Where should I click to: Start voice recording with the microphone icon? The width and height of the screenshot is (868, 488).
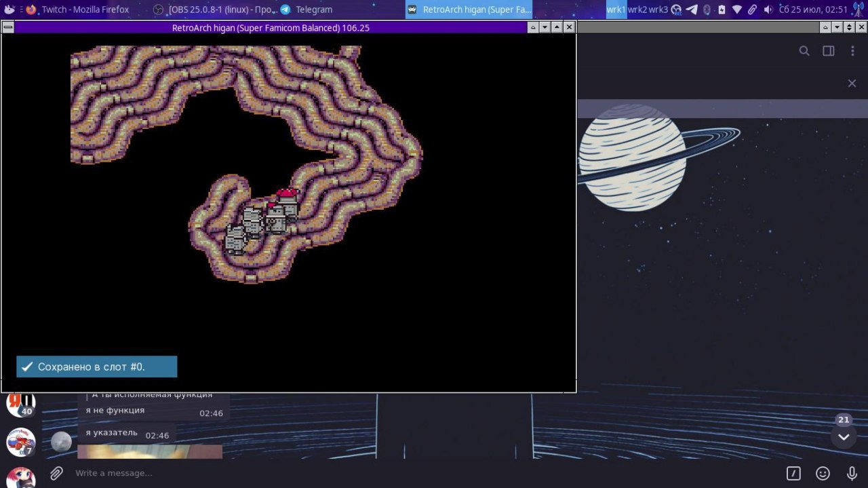click(x=852, y=473)
